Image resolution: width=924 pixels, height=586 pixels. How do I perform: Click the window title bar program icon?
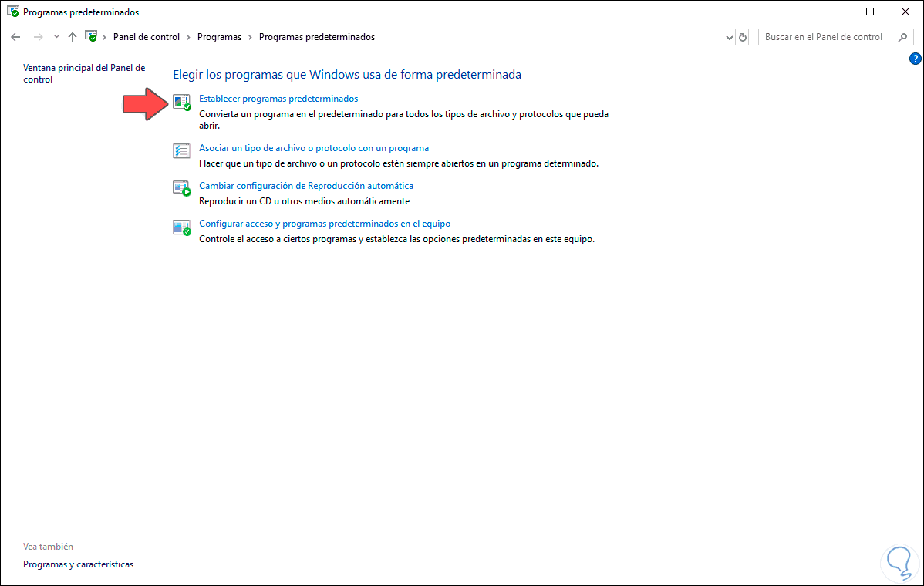[13, 12]
